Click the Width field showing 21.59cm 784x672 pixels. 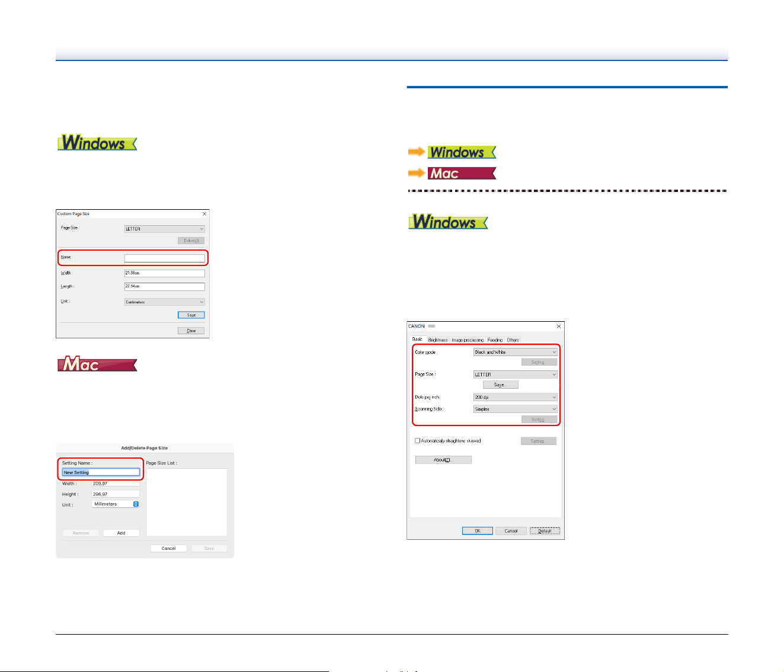[165, 273]
